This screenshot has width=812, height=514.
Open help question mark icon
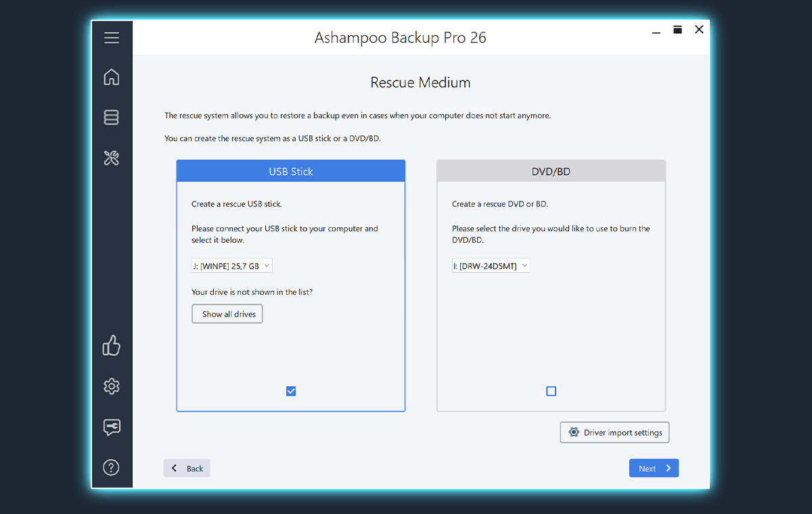pos(112,467)
